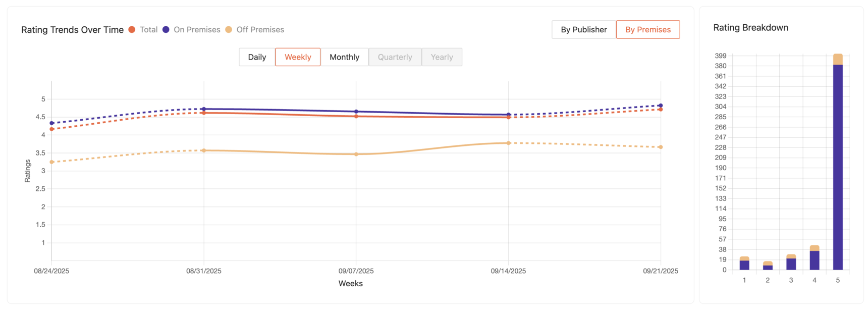Viewport: 868px width, 310px height.
Task: Toggle the Total series legend dot
Action: pos(132,30)
